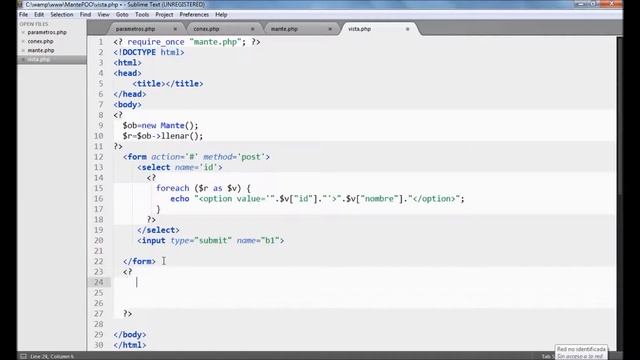The image size is (640, 360).
Task: Click the input type submit line
Action: click(211, 241)
